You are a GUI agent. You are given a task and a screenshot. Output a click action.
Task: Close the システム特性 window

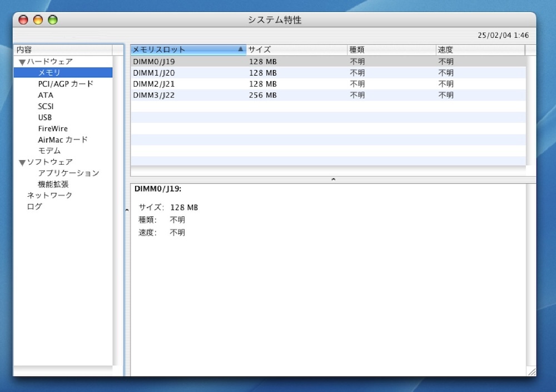pos(23,19)
